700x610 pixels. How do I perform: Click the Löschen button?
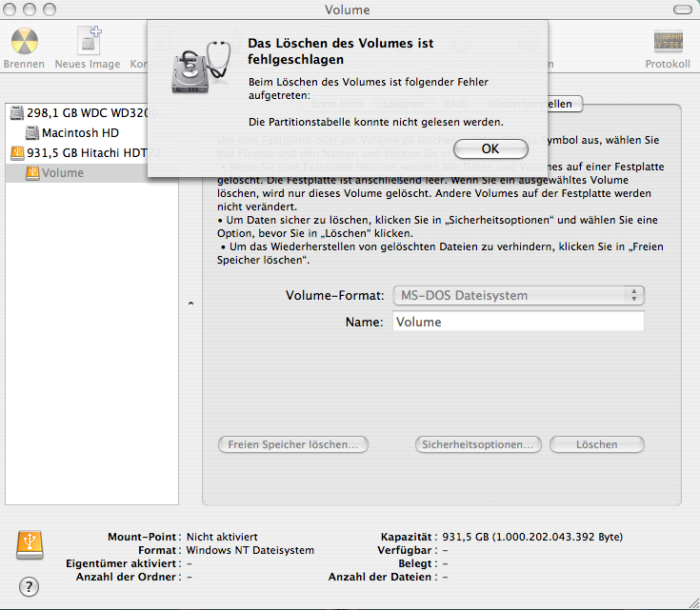point(597,444)
